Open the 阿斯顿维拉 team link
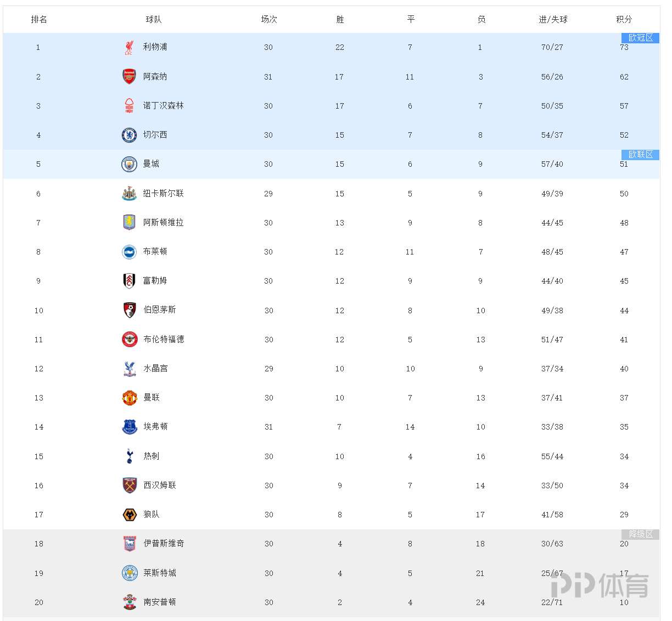Viewport: 672px width, 621px height. 164,222
